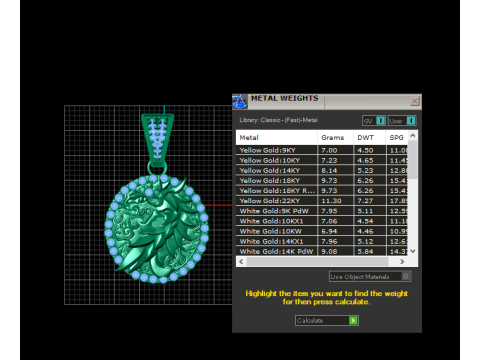Click the right arrow of the horizontal scrollbar
This screenshot has width=480, height=360.
coord(402,261)
